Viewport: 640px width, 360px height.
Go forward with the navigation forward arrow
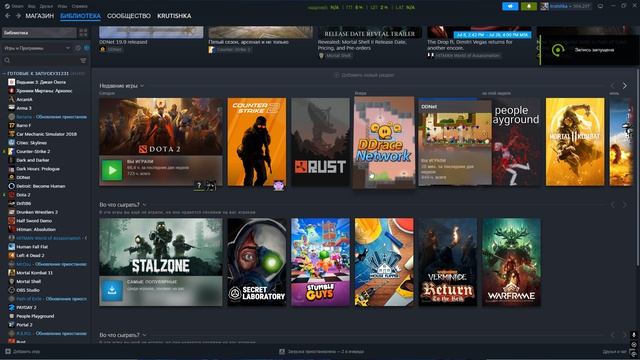click(18, 16)
